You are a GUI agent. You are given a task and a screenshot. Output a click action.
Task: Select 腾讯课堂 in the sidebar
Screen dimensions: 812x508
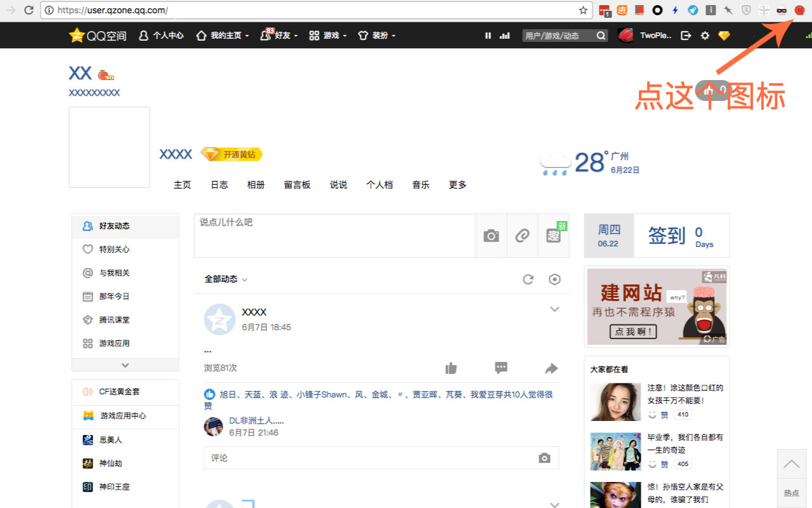coord(125,320)
